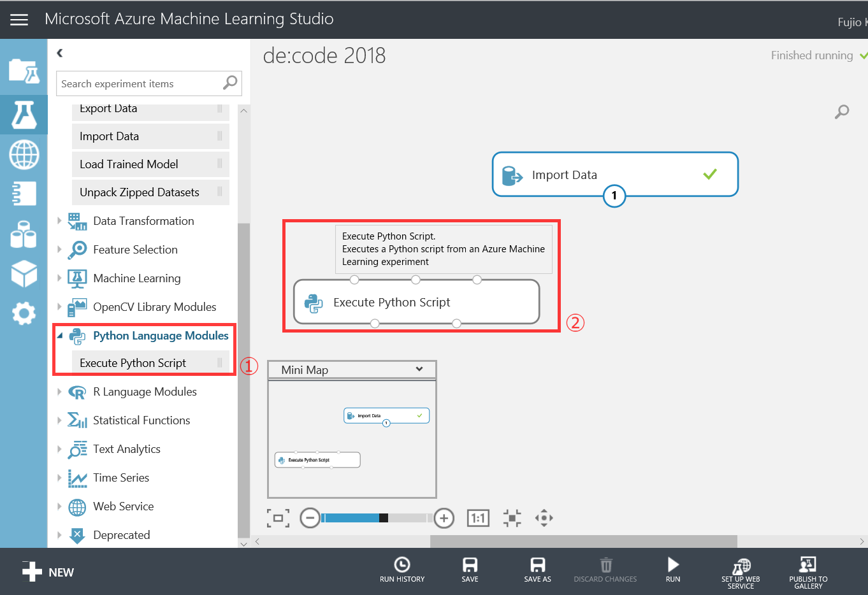Screen dimensions: 868x595
Task: Open Projects in the left sidebar
Action: 24,71
